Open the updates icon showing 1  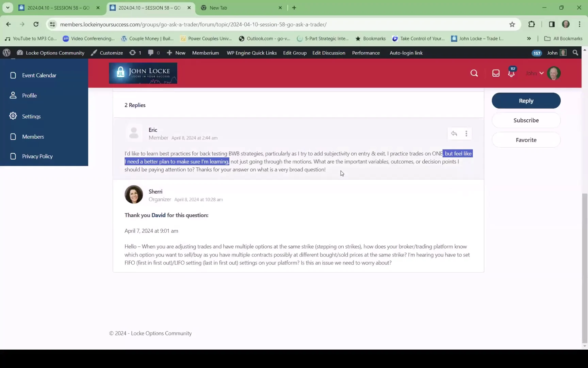coord(135,53)
